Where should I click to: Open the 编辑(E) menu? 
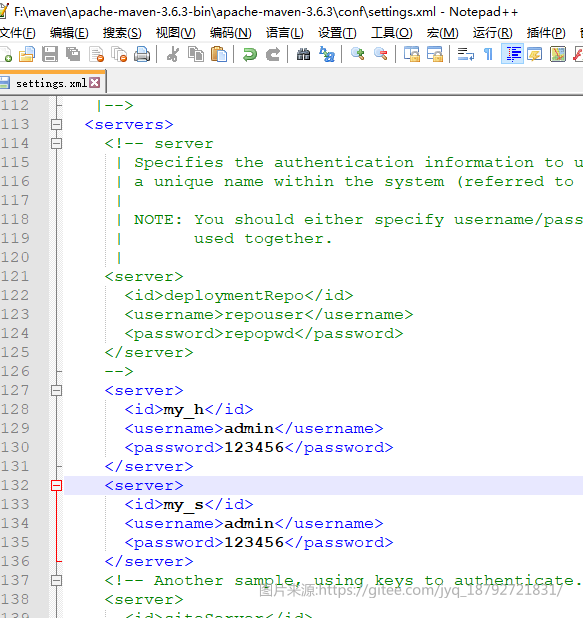[x=69, y=33]
